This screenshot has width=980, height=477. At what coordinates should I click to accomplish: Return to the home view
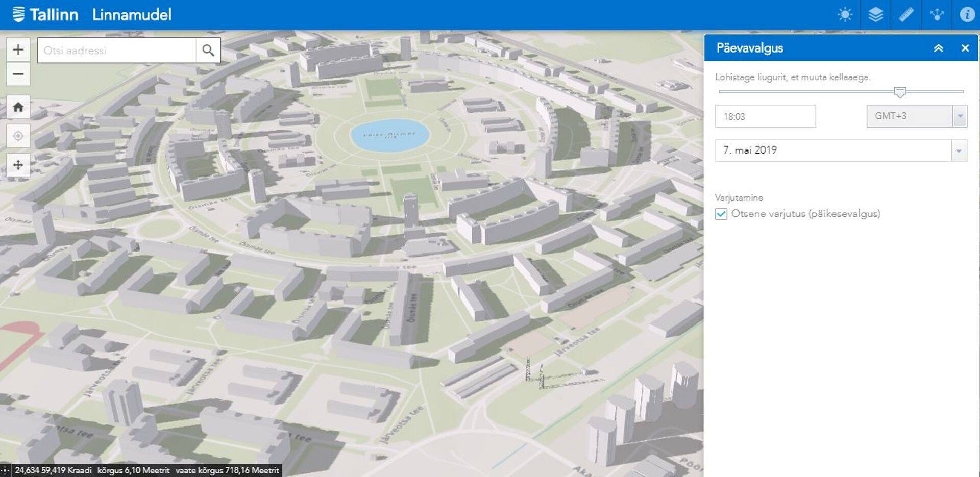18,107
